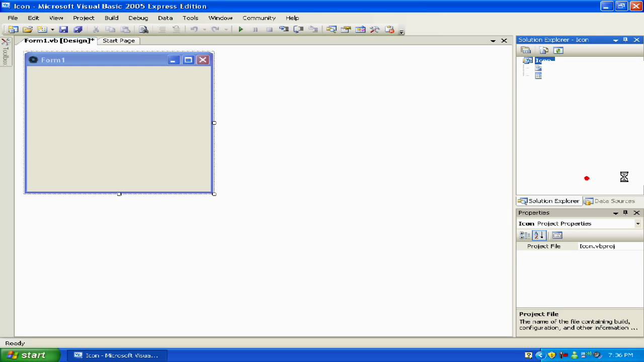
Task: Click the Open File folder icon
Action: pyautogui.click(x=28, y=30)
